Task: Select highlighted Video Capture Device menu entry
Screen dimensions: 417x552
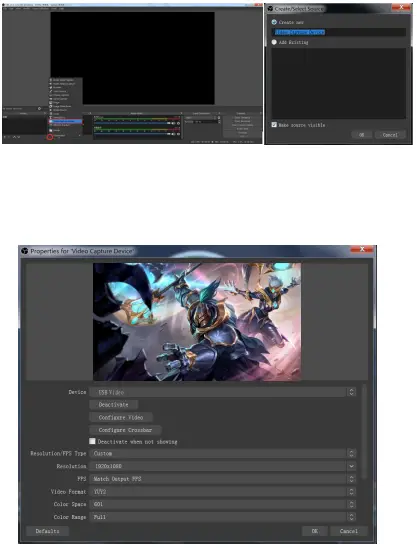Action: [66, 121]
